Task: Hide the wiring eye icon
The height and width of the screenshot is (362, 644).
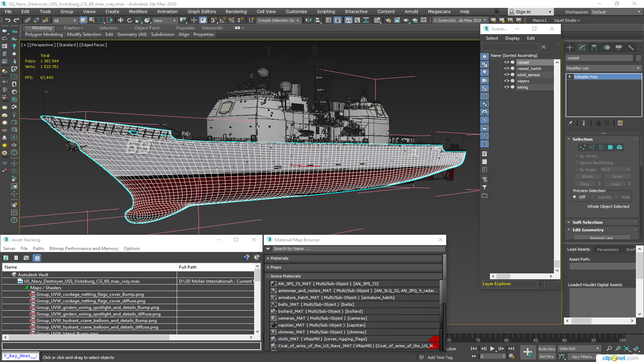Action: pos(506,87)
